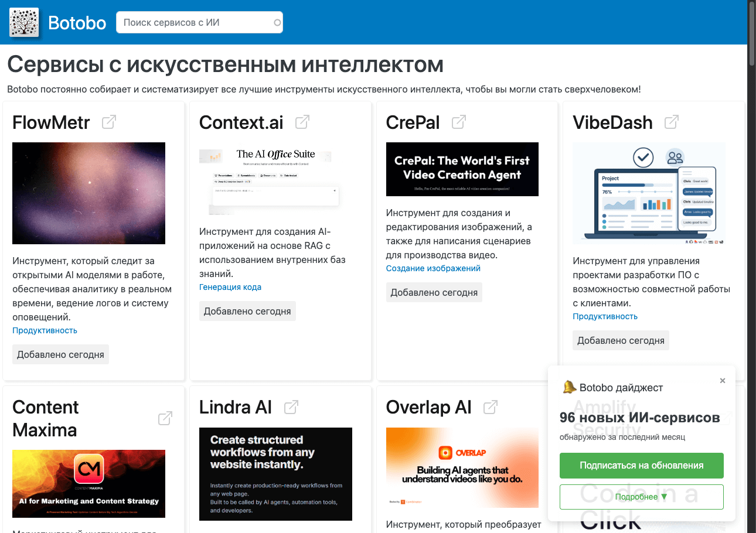The height and width of the screenshot is (533, 756).
Task: View the FlowMetr nebula thumbnail
Action: click(88, 193)
